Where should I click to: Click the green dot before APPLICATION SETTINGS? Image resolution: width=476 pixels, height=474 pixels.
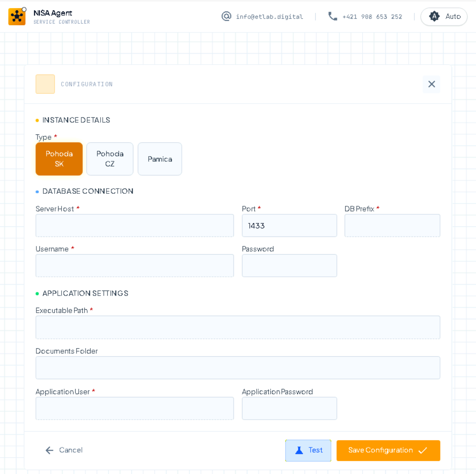point(37,293)
